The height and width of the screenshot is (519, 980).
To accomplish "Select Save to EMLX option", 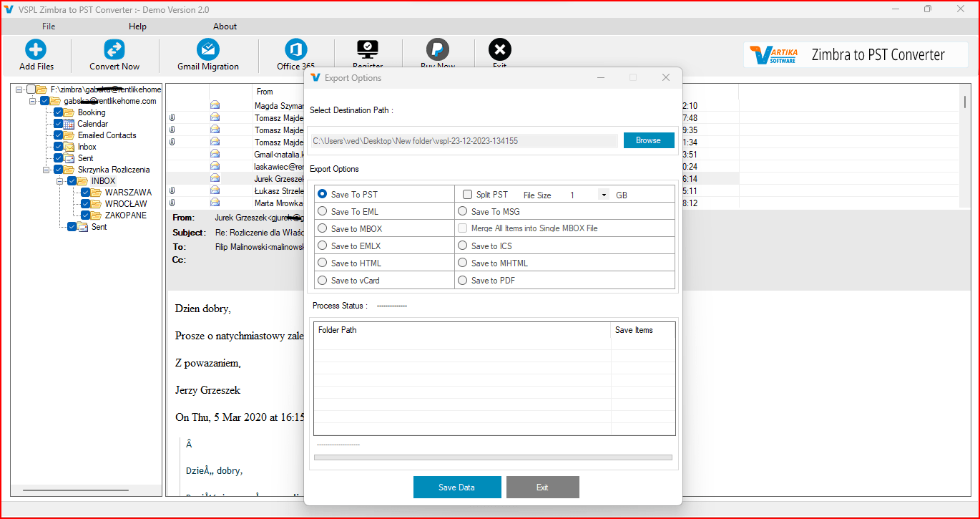I will click(323, 246).
